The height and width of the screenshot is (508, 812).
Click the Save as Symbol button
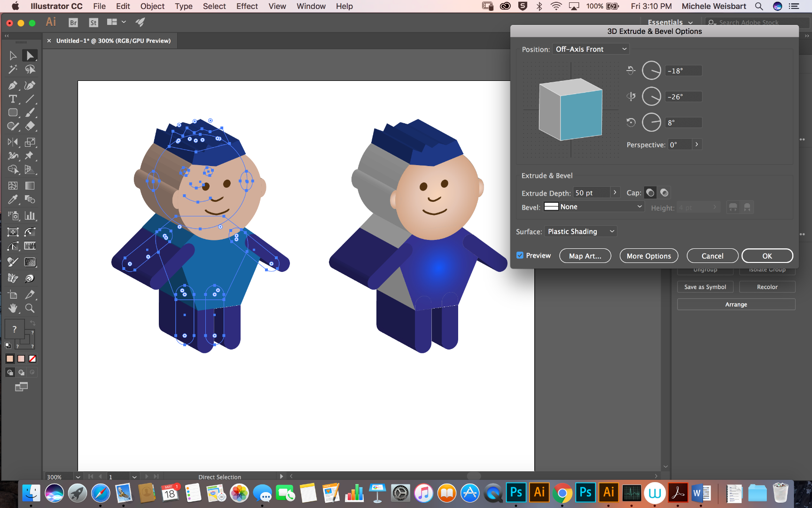tap(705, 287)
